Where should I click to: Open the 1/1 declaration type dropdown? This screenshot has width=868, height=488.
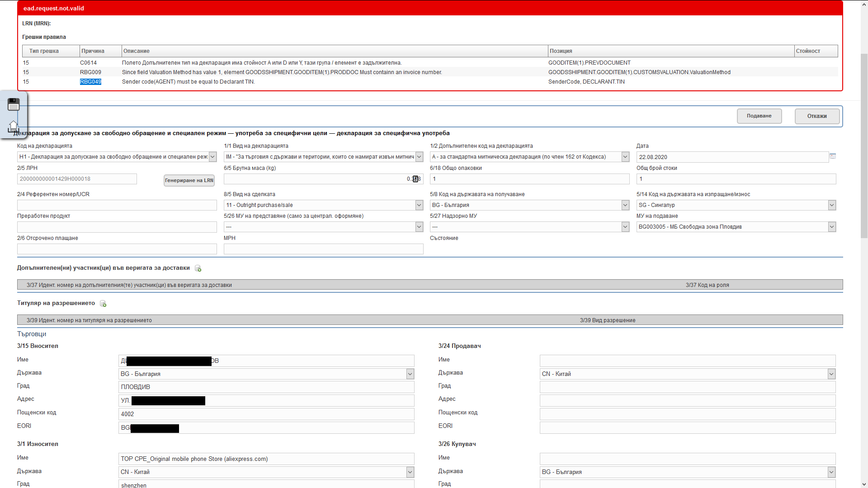419,157
